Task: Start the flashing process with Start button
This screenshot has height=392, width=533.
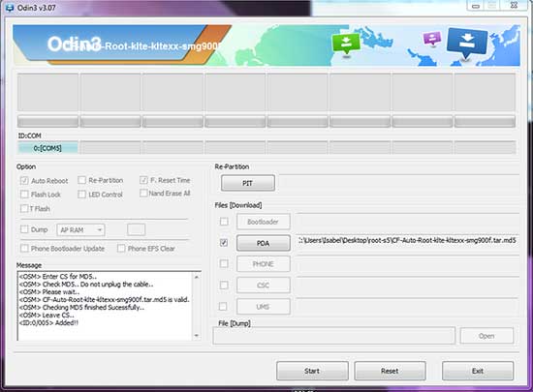Action: click(x=312, y=371)
